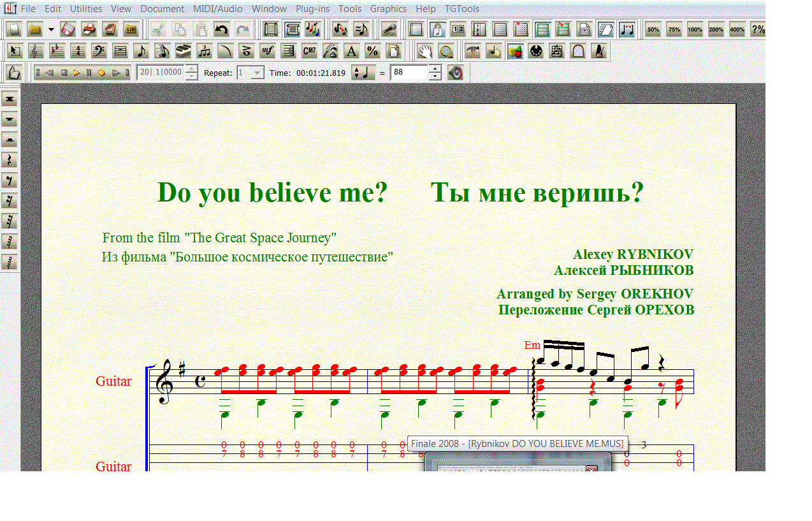Select the Selection tool arrow icon
Screen dimensions: 812x521
(15, 51)
